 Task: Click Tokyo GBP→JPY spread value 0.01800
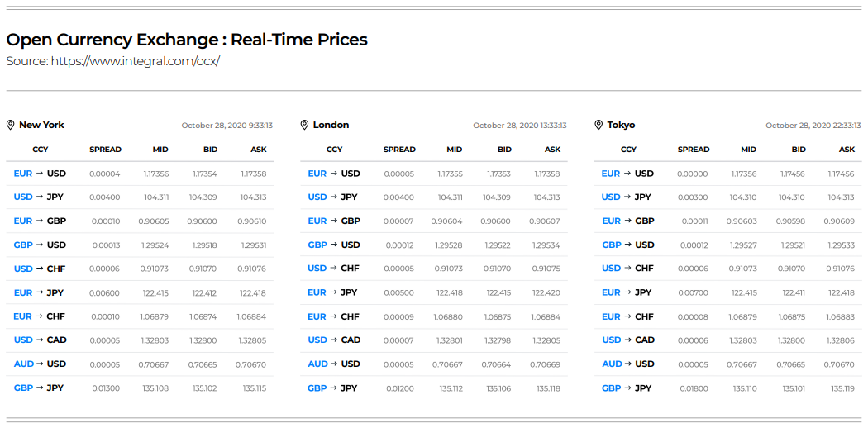694,388
